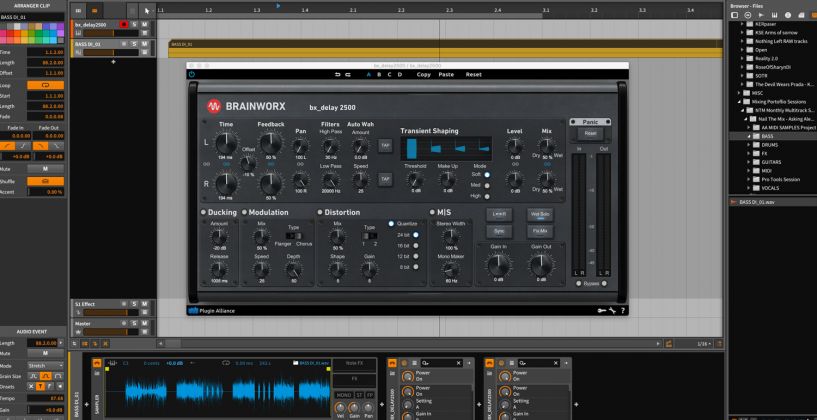Open the plugin help question mark
This screenshot has width=817, height=420.
[x=623, y=311]
